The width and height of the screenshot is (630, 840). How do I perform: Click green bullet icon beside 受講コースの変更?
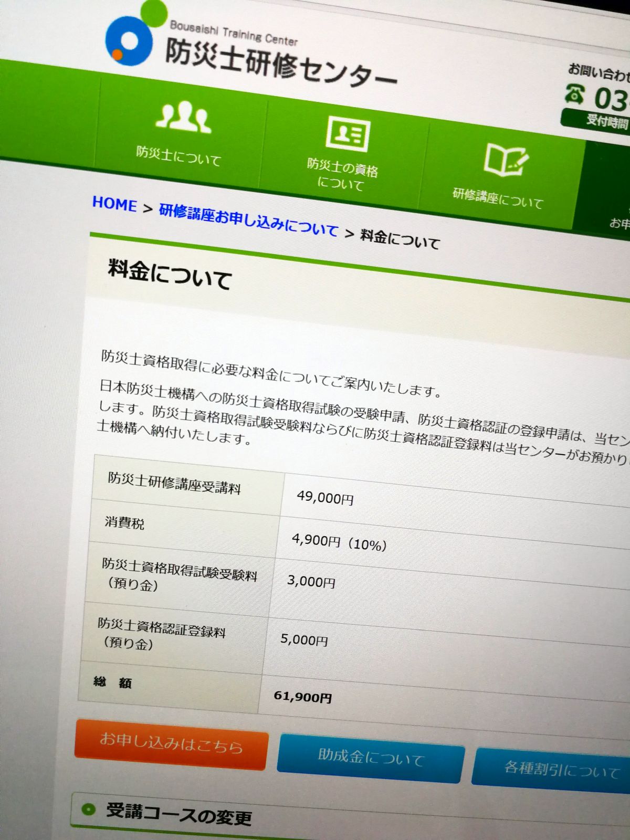click(88, 809)
